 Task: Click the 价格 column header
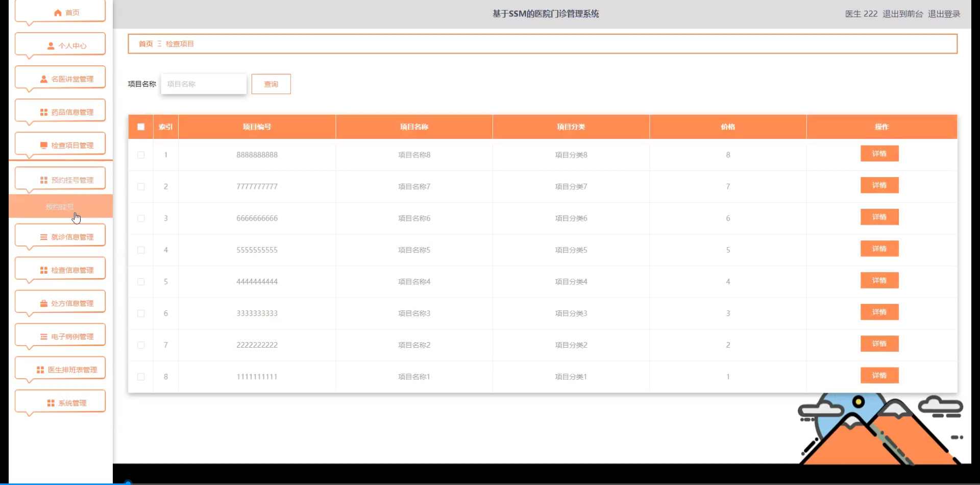(x=728, y=127)
